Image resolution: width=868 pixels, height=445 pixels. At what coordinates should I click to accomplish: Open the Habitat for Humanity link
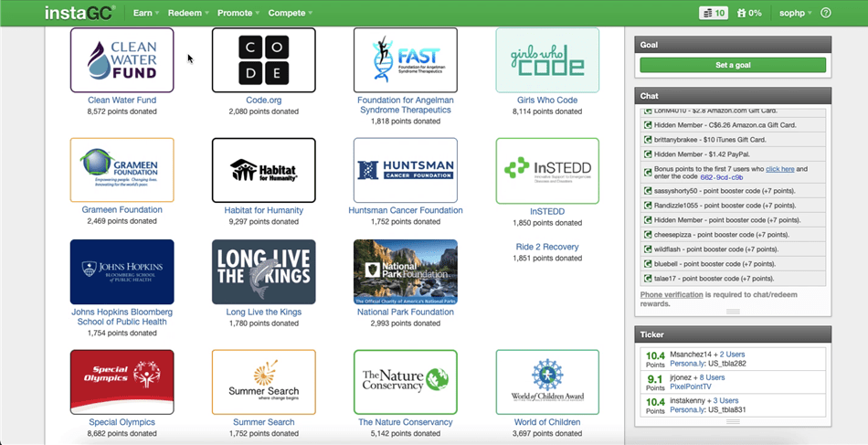click(x=263, y=210)
